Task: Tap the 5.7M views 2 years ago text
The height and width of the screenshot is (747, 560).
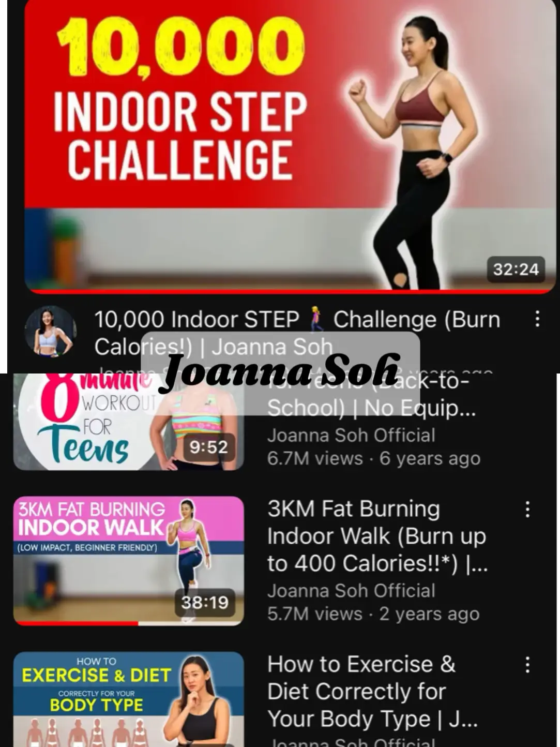Action: (x=373, y=614)
